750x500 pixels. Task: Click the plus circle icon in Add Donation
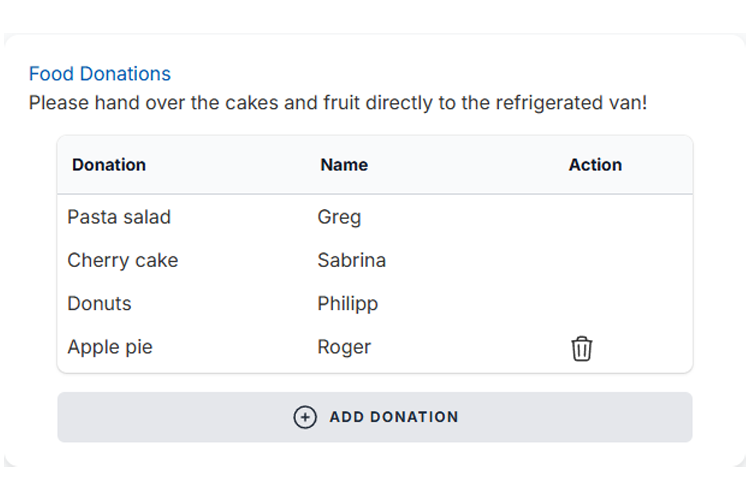[305, 417]
